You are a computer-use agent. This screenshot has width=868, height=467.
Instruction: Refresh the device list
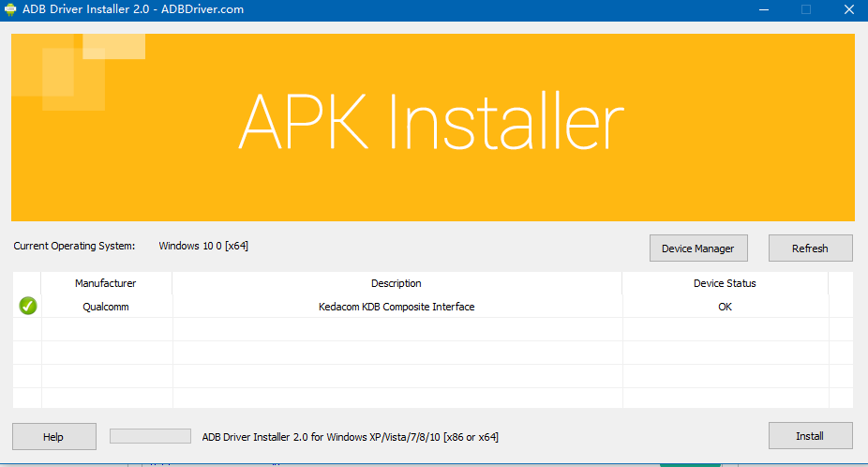click(x=810, y=249)
